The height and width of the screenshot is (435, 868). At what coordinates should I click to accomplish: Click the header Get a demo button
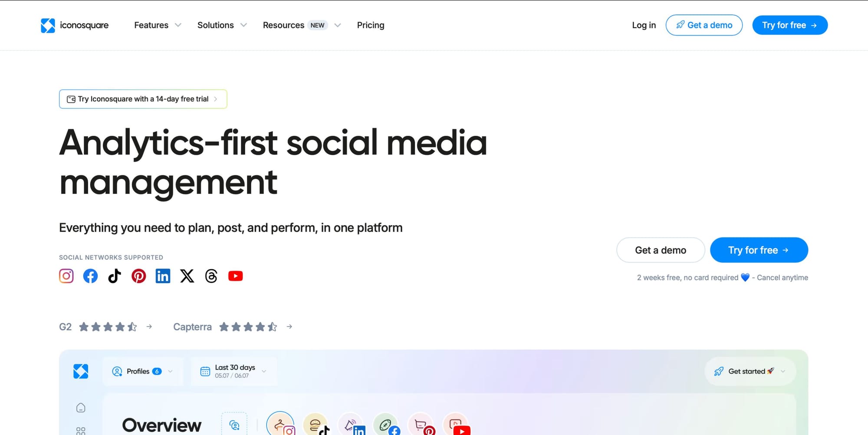click(x=704, y=25)
